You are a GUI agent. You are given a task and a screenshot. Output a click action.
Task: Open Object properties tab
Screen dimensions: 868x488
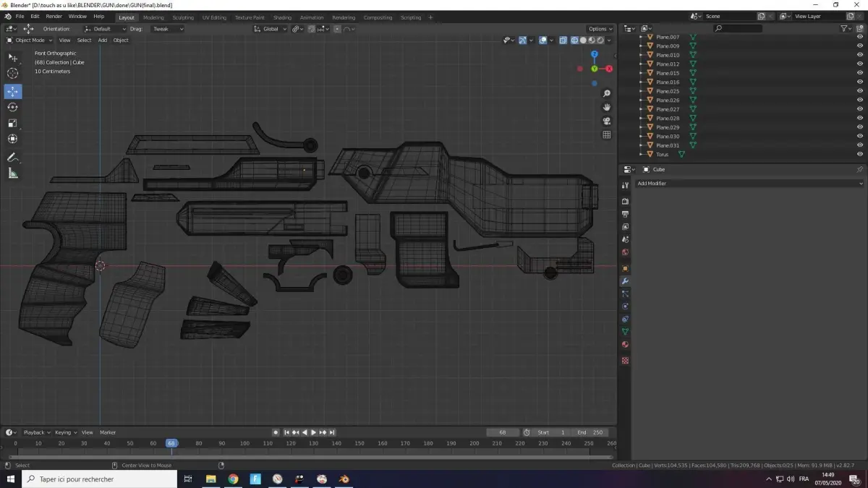(x=626, y=268)
